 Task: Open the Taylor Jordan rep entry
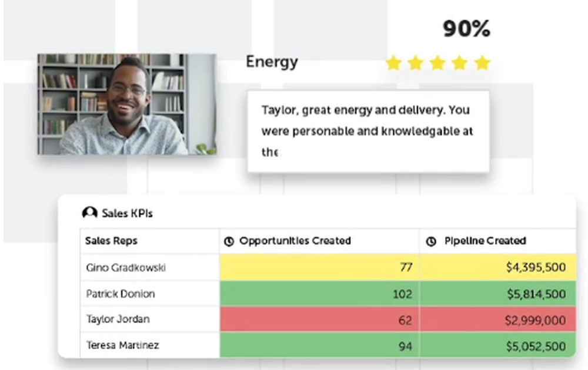point(118,319)
